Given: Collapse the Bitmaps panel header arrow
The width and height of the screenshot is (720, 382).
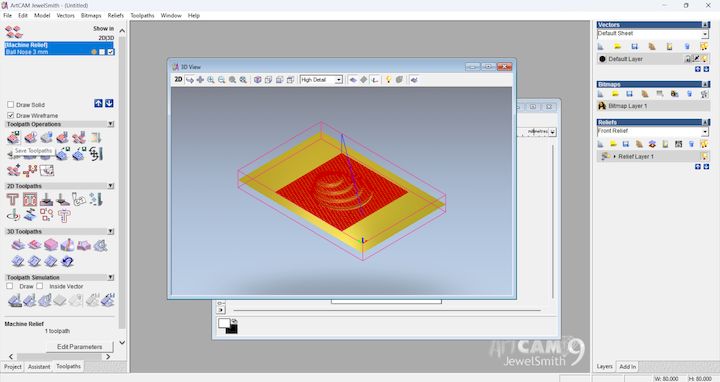Looking at the screenshot, I should coord(706,84).
